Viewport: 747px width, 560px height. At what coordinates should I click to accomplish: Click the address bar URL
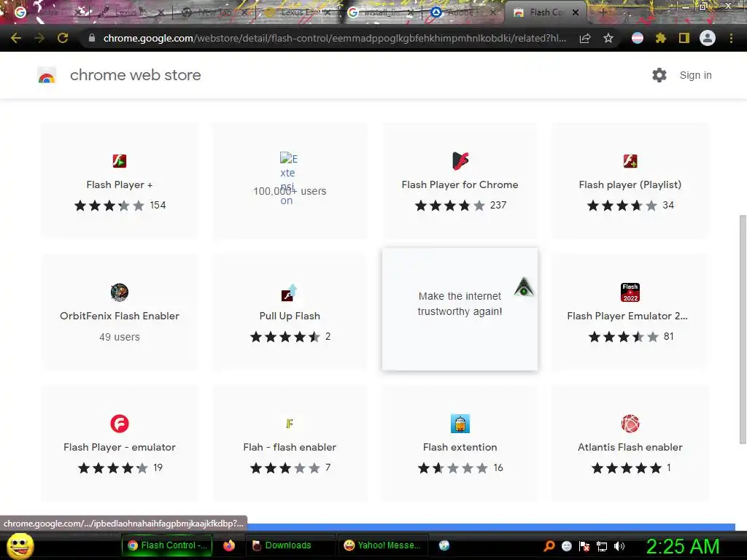pos(334,38)
